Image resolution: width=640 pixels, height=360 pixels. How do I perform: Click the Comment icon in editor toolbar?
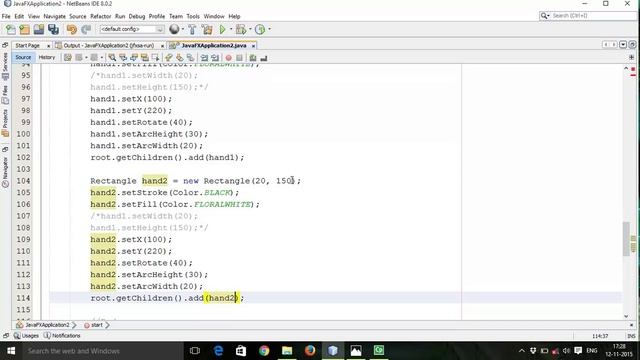(253, 58)
